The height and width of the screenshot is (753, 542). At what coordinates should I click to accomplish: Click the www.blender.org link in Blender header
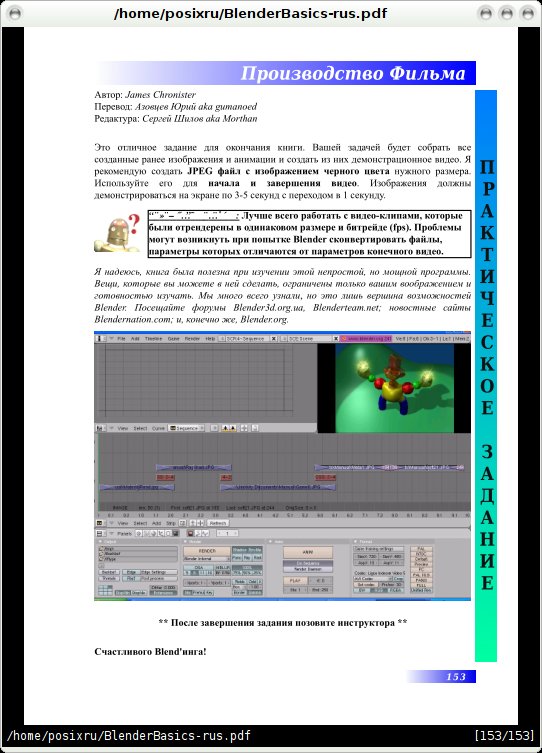pyautogui.click(x=366, y=339)
